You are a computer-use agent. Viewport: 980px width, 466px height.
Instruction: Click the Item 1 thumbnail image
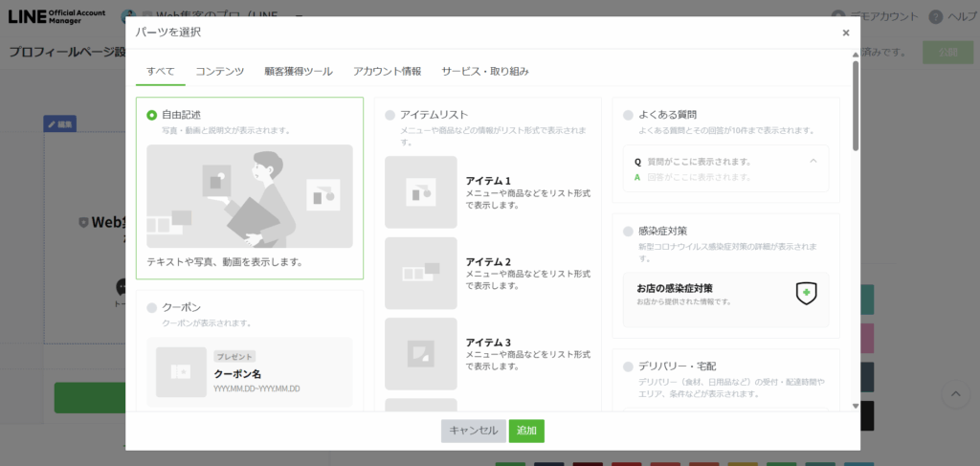[x=421, y=192]
